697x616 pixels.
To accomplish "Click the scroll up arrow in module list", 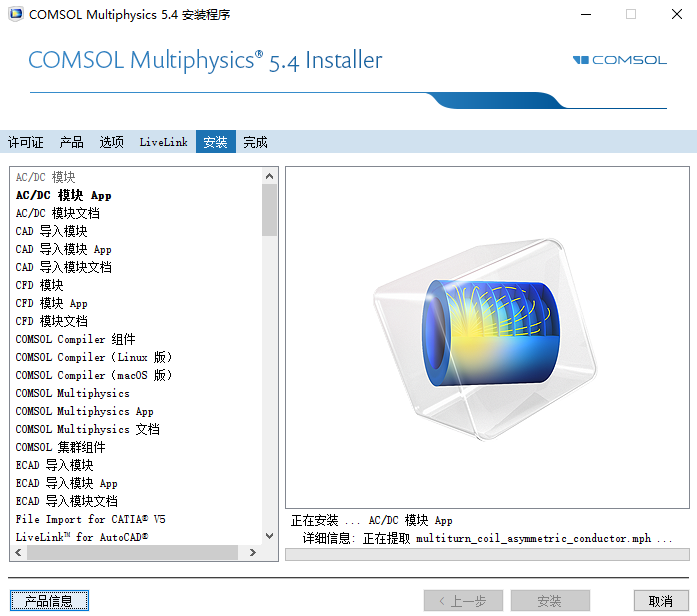I will (269, 176).
